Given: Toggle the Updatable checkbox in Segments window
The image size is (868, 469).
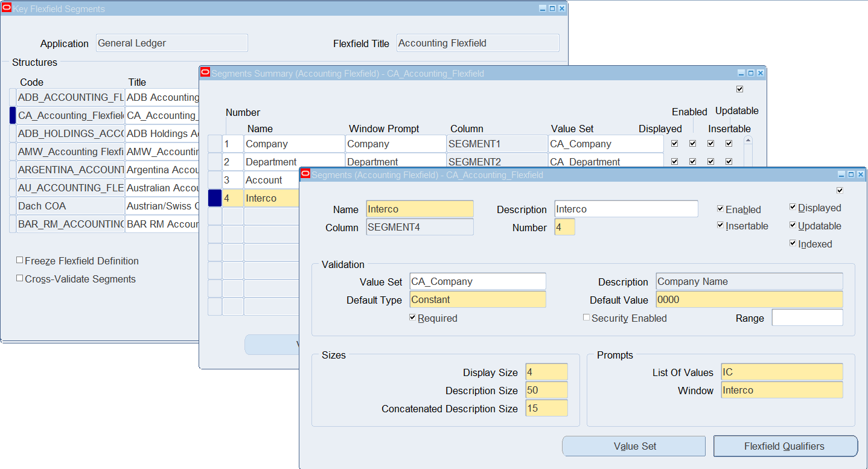Looking at the screenshot, I should [x=793, y=225].
